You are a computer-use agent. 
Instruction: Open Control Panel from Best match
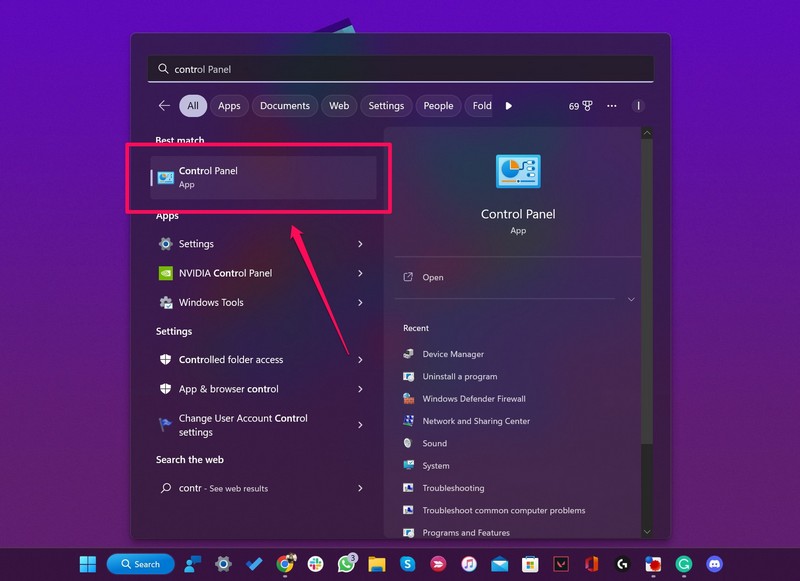[263, 177]
